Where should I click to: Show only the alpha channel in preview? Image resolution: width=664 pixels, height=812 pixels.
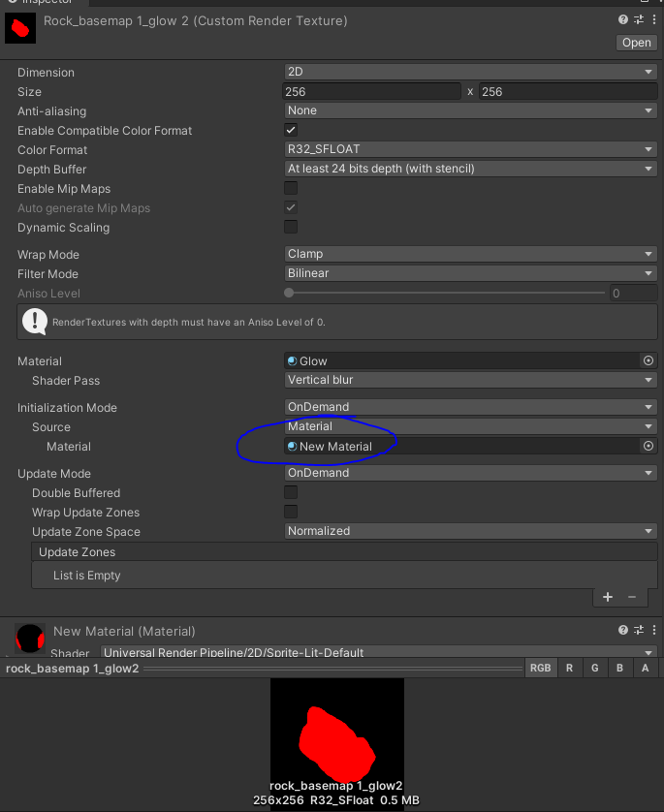[646, 668]
